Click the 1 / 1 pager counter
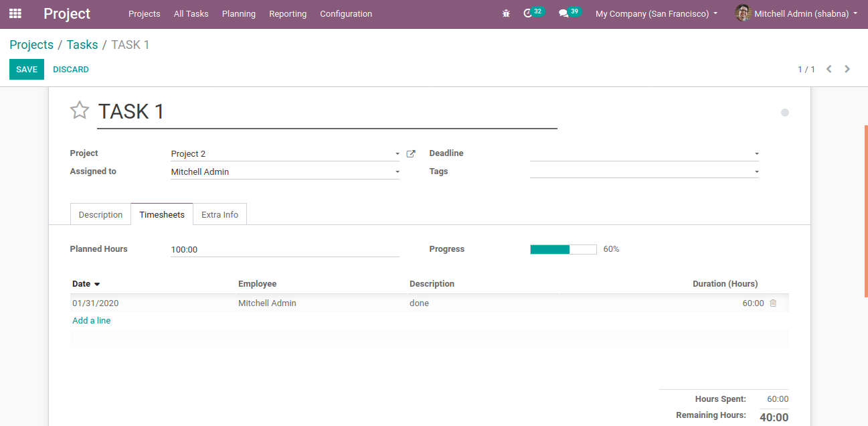Viewport: 868px width, 426px height. click(x=806, y=70)
